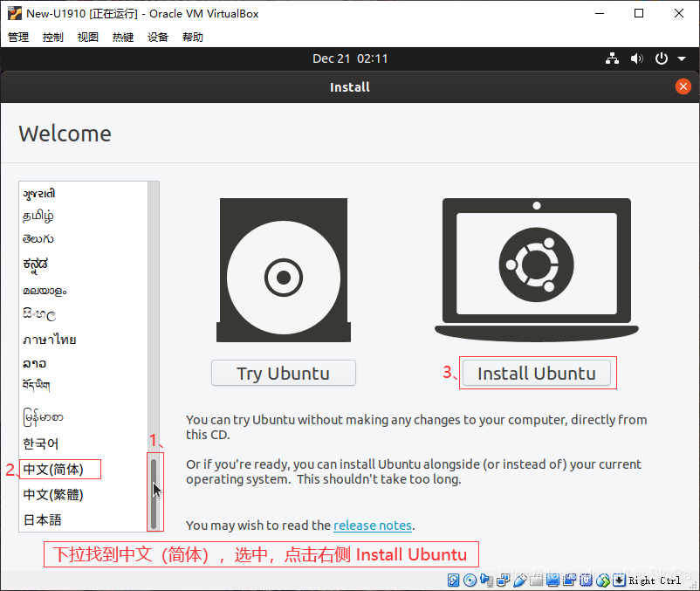700x591 pixels.
Task: Click the Ubuntu power icon in top bar
Action: pos(662,58)
